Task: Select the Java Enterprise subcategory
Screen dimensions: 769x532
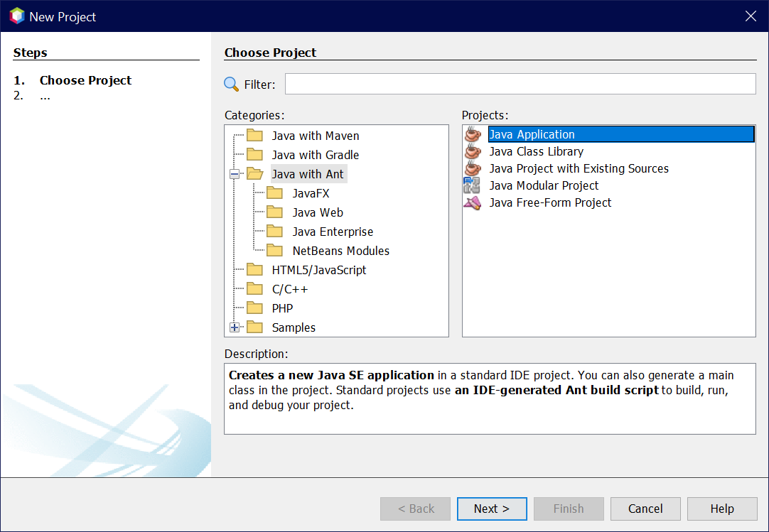Action: (x=332, y=232)
